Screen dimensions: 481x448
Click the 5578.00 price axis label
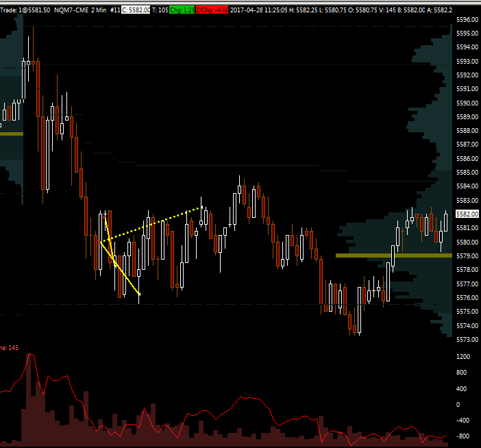(467, 270)
